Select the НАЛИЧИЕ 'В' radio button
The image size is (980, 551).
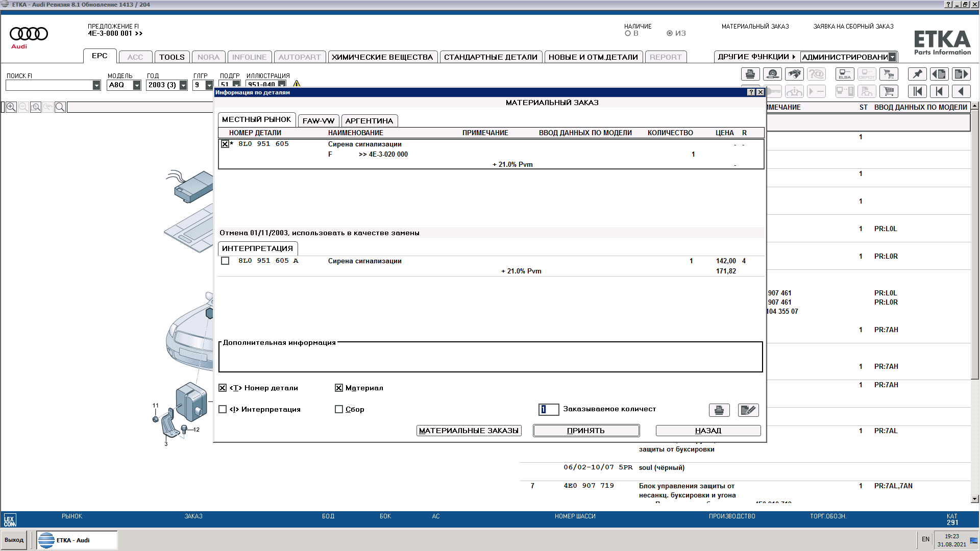628,33
